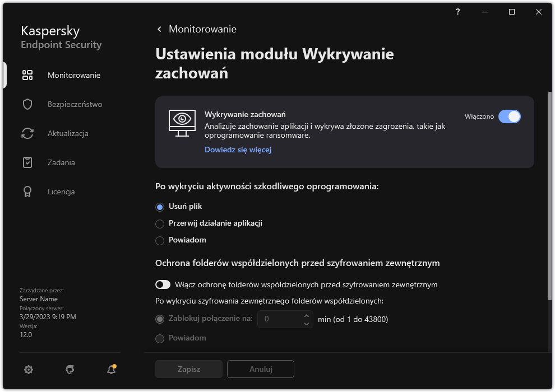Open the Monitorowanie section icon in sidebar

pyautogui.click(x=27, y=74)
